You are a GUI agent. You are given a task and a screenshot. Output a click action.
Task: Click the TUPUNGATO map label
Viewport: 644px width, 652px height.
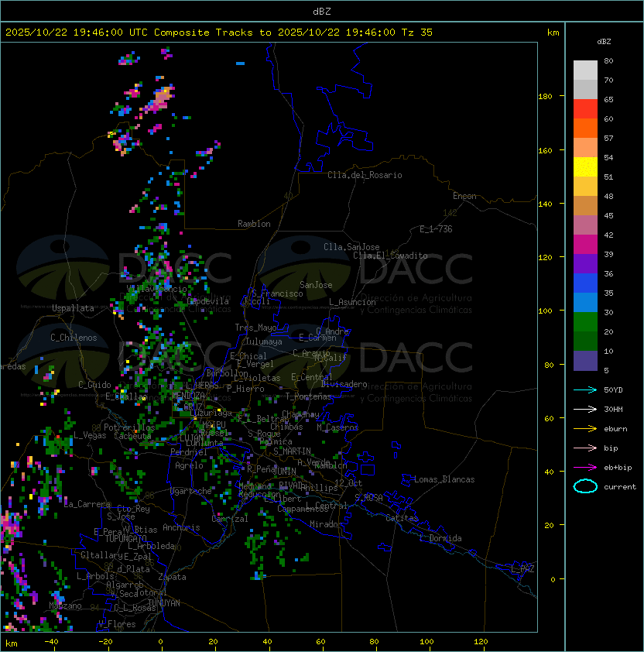tap(125, 538)
